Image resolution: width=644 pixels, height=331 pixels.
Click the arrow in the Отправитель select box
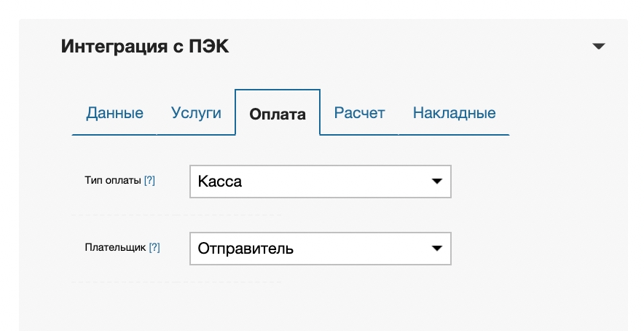(436, 249)
